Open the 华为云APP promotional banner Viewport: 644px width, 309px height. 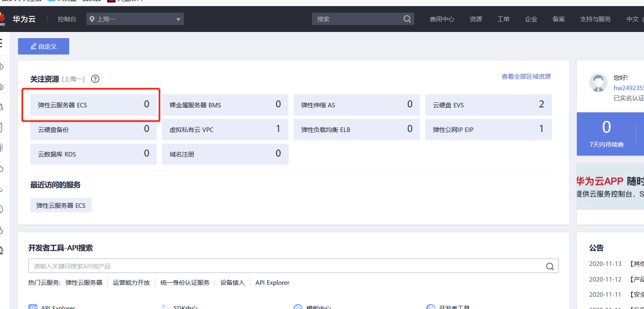610,187
